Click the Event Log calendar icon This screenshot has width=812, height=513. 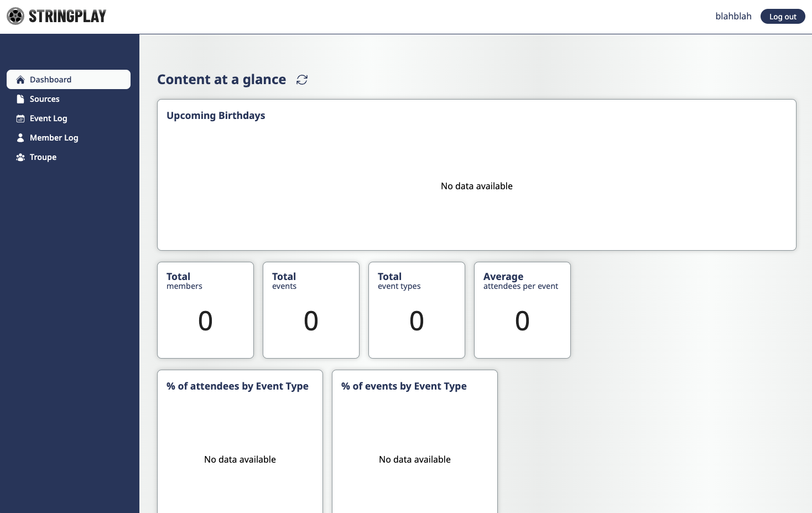(20, 118)
